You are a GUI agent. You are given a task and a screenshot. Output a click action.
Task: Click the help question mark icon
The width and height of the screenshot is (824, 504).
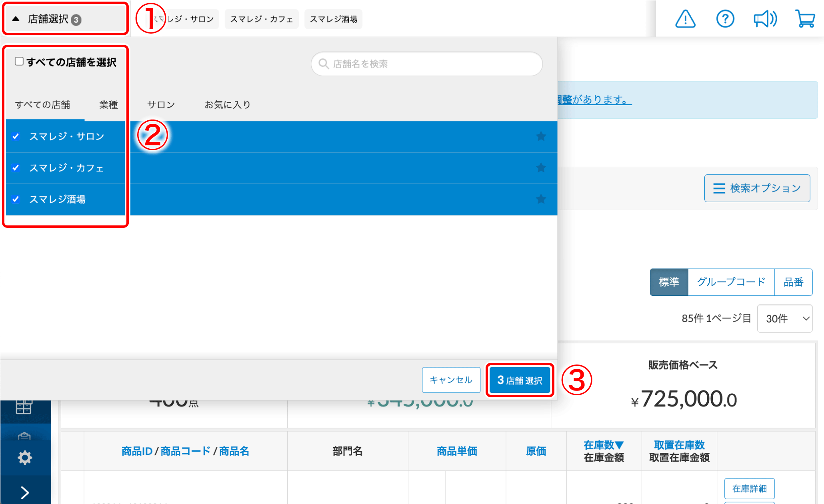tap(725, 19)
